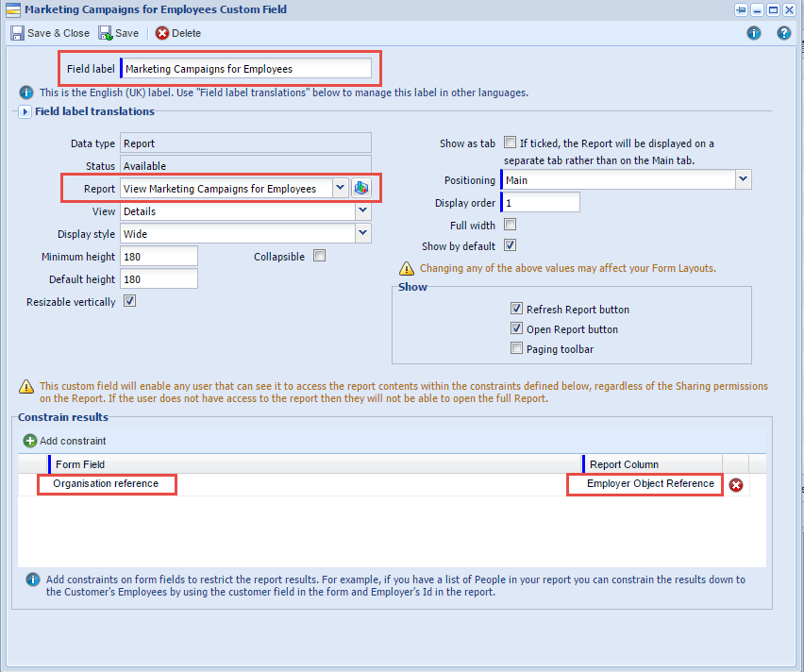Enable the Paging toolbar checkbox
This screenshot has height=672, width=804.
tap(516, 348)
